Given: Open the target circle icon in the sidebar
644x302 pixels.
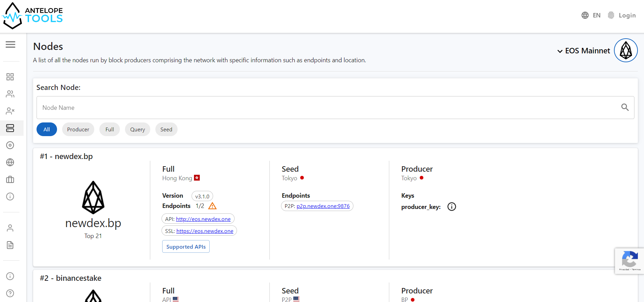Looking at the screenshot, I should [x=10, y=145].
